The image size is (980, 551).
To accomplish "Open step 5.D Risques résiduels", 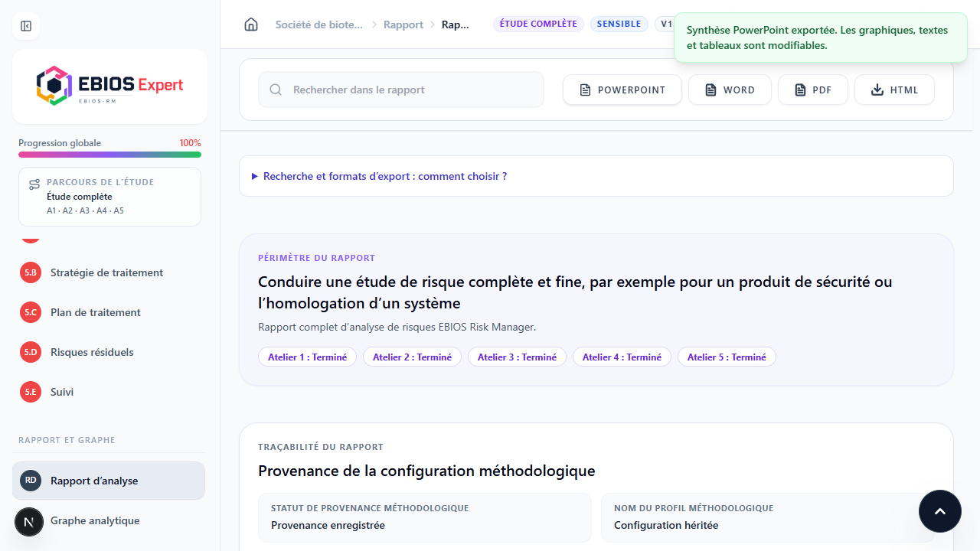I will click(x=109, y=352).
